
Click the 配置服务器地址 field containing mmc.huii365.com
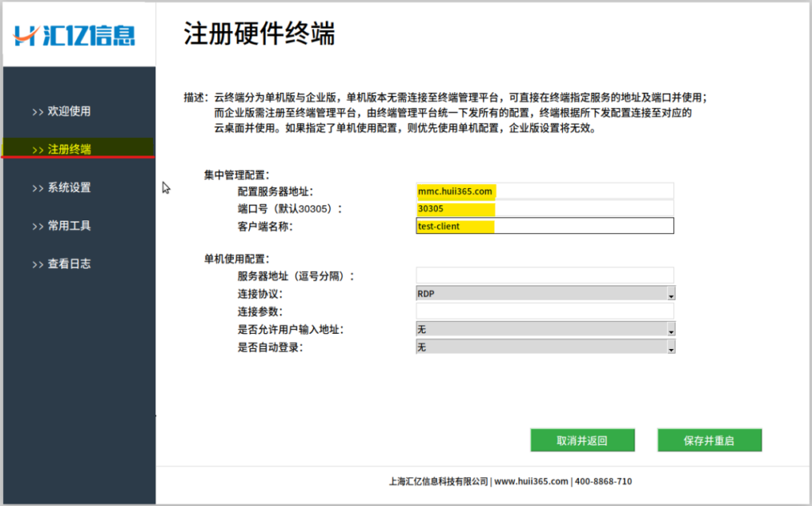click(544, 191)
